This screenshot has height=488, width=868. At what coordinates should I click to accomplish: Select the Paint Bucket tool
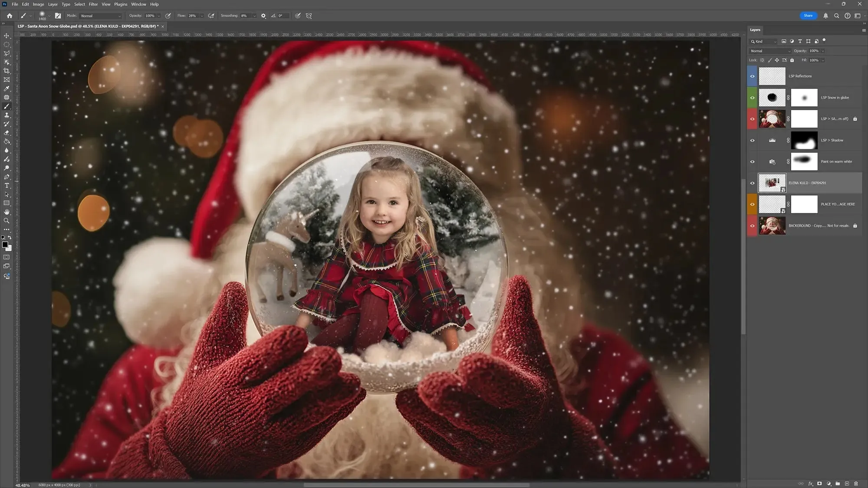7,141
